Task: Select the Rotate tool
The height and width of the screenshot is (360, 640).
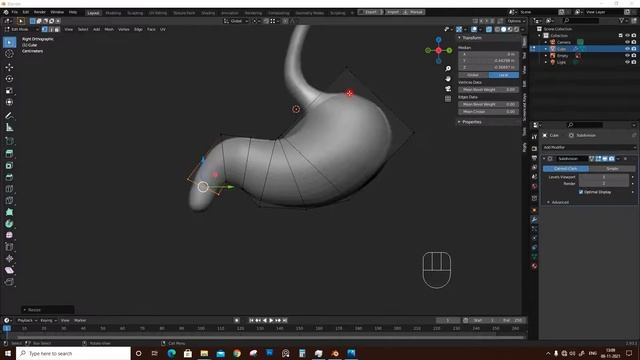Action: [9, 78]
